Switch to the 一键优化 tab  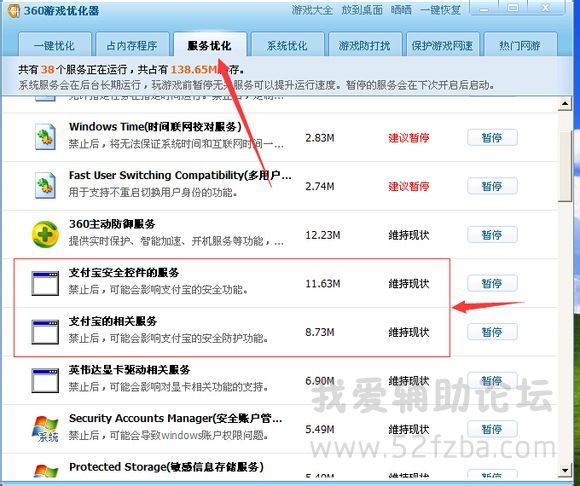(54, 45)
